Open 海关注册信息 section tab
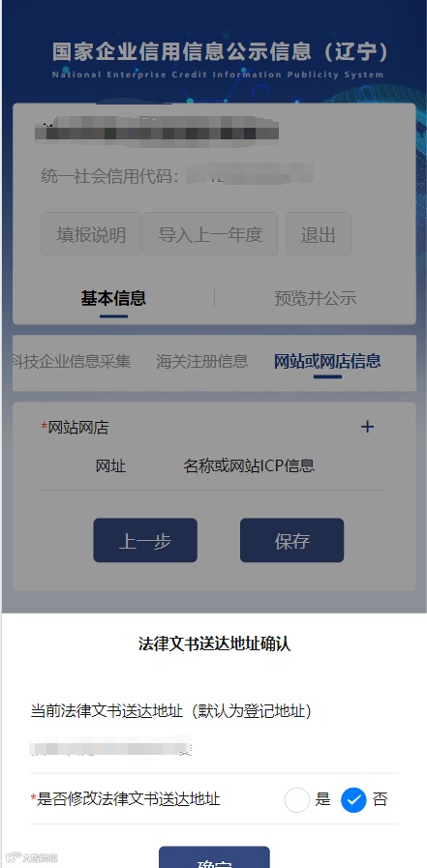The height and width of the screenshot is (868, 427). click(202, 362)
